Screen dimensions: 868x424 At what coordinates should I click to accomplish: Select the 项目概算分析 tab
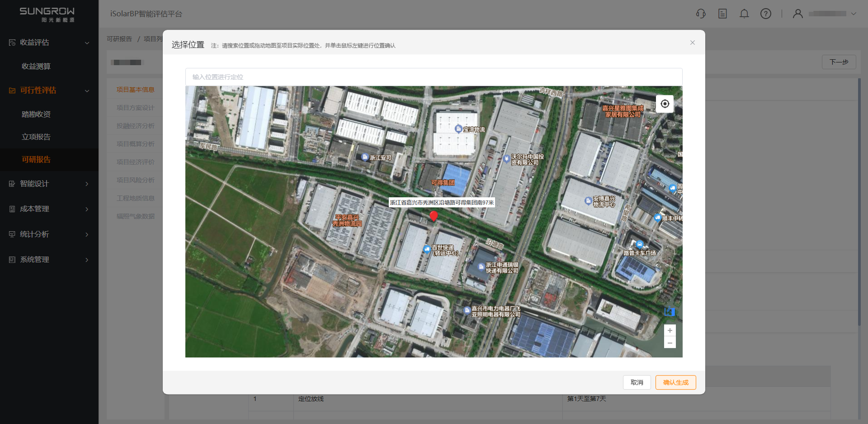(135, 144)
